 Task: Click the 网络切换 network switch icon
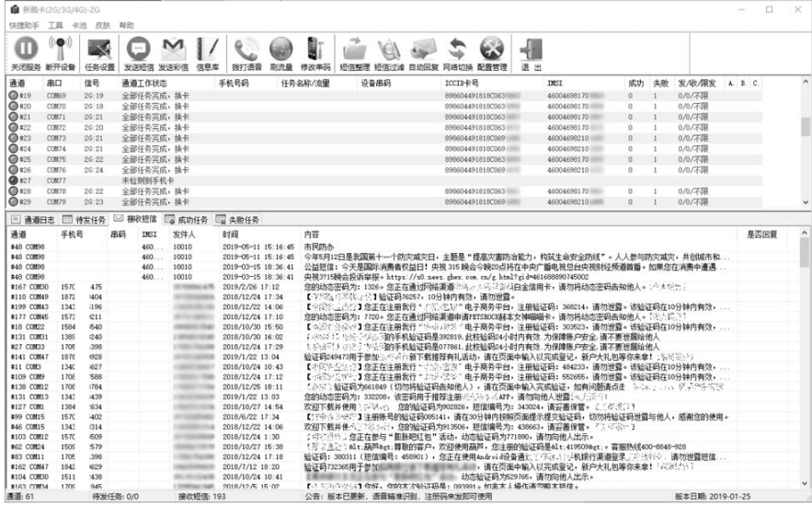(x=458, y=50)
